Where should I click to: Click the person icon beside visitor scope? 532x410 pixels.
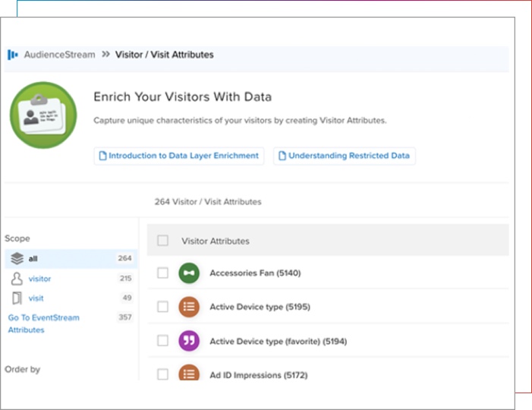pos(17,279)
